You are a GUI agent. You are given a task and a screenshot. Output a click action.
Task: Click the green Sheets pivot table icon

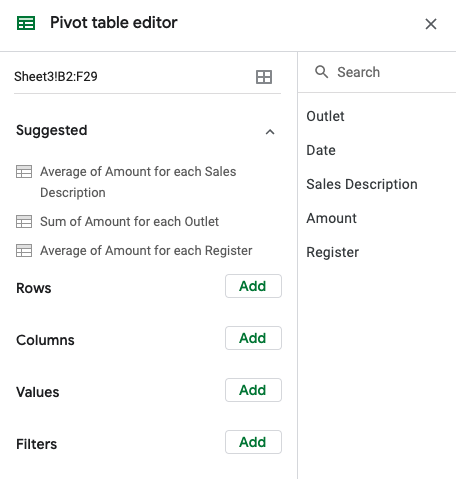[26, 23]
